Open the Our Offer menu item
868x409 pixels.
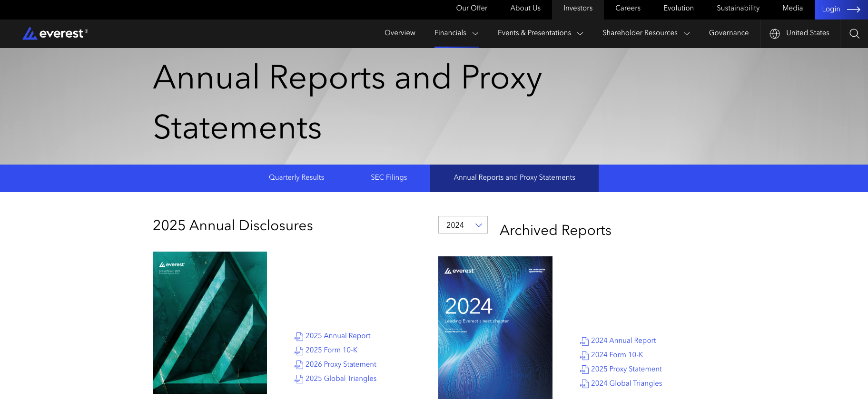point(472,8)
